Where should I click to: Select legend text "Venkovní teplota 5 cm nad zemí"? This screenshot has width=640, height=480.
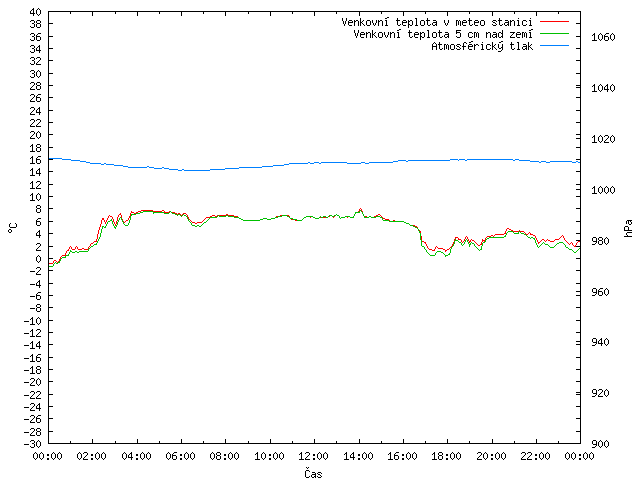[x=443, y=34]
